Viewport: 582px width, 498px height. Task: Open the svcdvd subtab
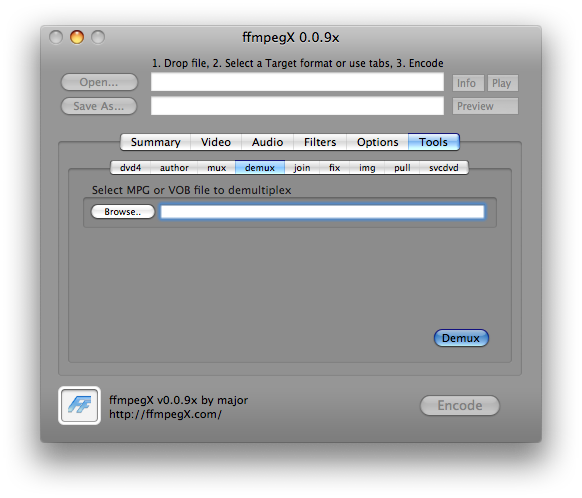[444, 168]
